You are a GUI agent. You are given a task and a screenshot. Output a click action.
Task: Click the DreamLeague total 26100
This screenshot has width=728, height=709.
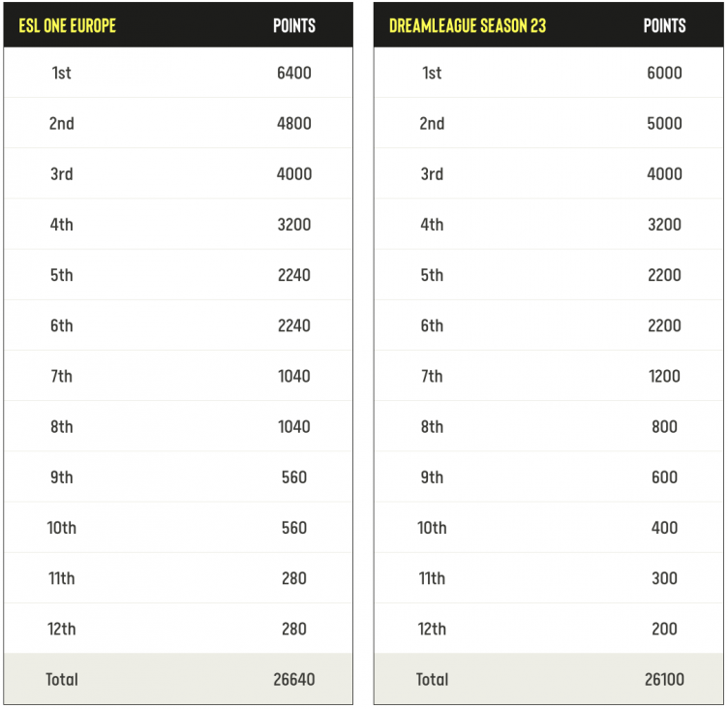[x=664, y=679]
